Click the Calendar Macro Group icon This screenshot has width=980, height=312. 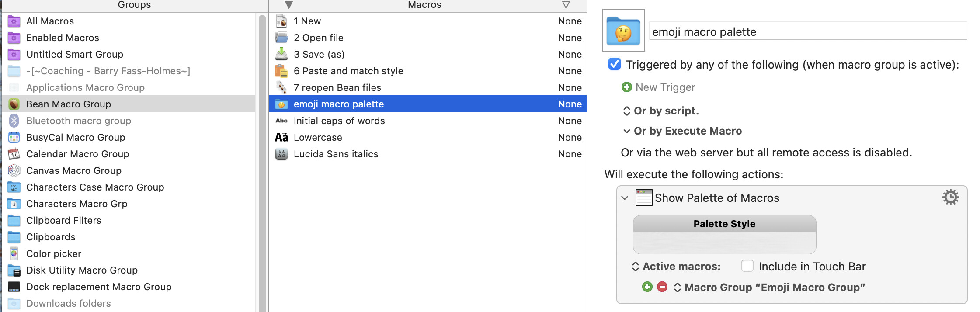14,154
